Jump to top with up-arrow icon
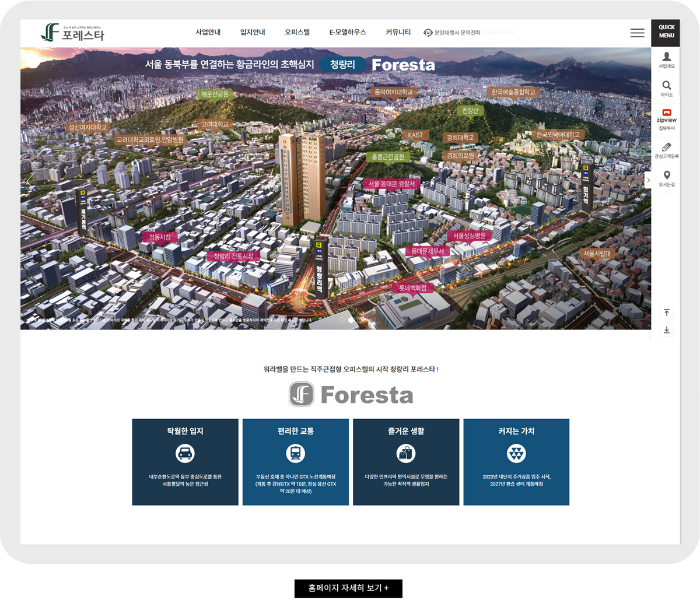Screen dimensions: 700x600 click(666, 313)
